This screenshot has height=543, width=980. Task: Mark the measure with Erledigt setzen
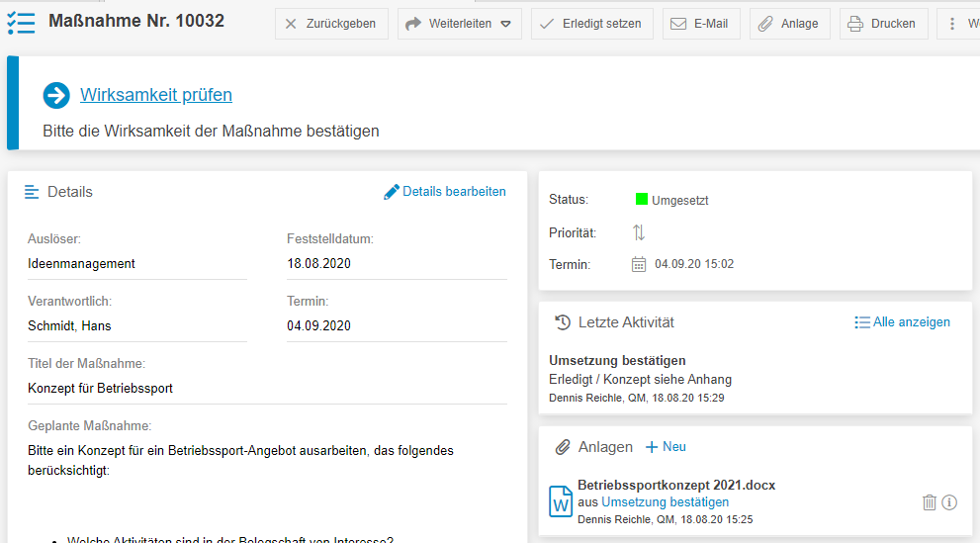tap(592, 24)
